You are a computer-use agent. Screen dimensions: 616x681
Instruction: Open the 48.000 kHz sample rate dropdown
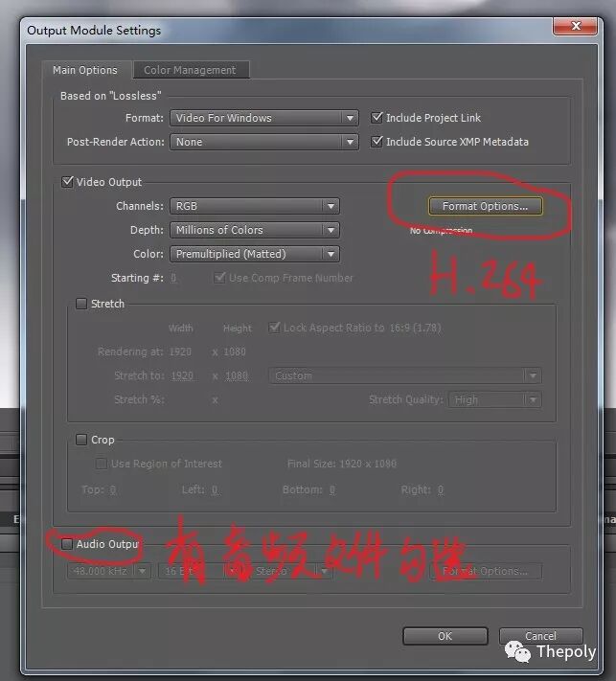tap(108, 571)
